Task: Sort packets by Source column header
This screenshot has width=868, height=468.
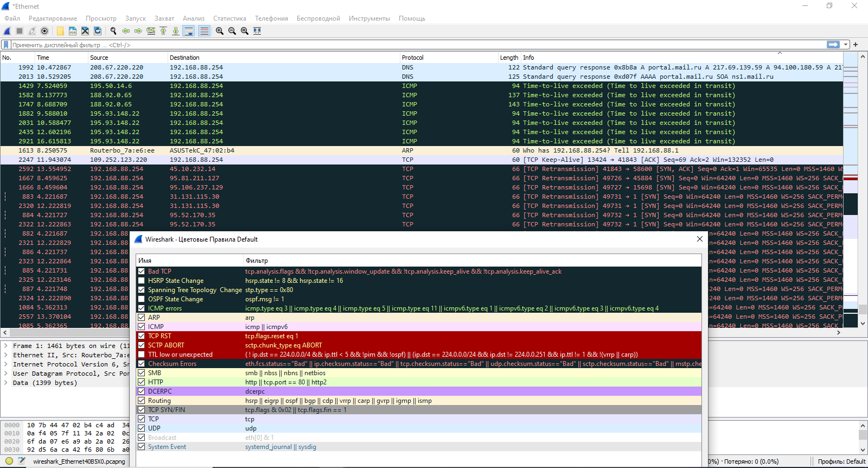Action: click(x=127, y=58)
